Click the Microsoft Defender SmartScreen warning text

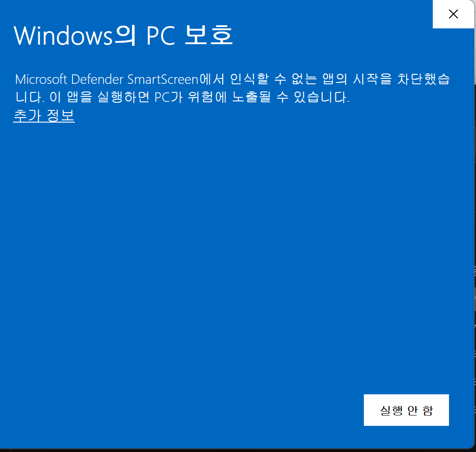pyautogui.click(x=232, y=88)
